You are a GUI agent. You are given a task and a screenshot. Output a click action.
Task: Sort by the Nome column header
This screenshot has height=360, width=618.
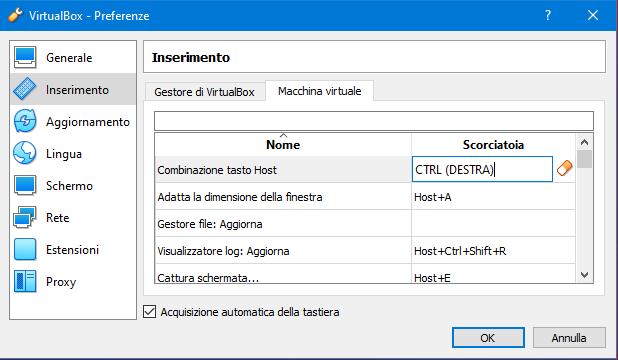pos(283,145)
